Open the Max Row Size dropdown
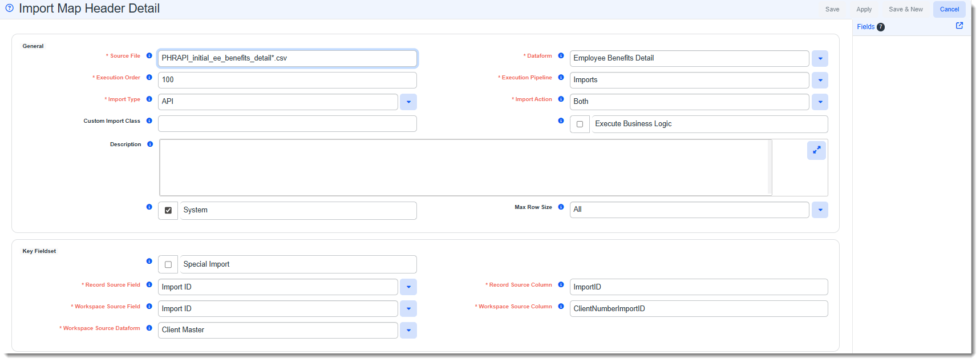 click(x=820, y=210)
